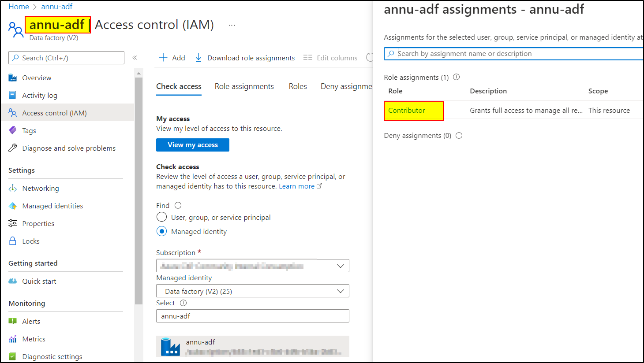Click 'Grants full access to manage' description
The width and height of the screenshot is (644, 363).
(x=526, y=111)
